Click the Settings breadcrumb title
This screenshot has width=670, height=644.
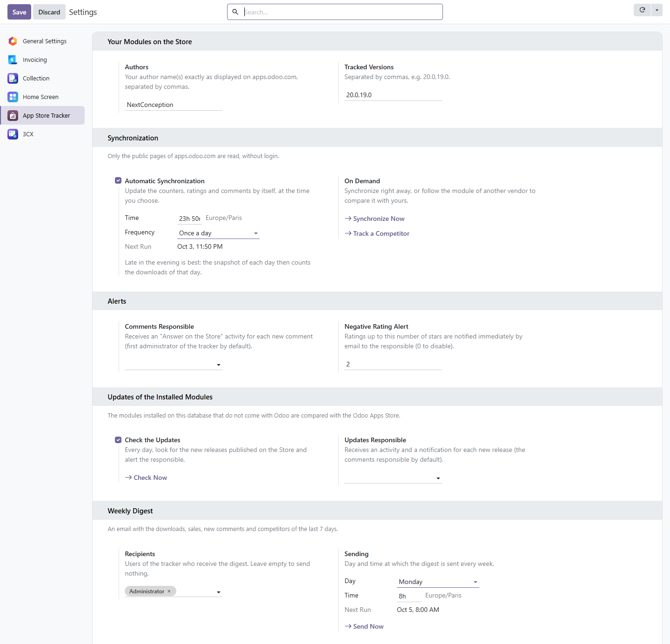83,12
